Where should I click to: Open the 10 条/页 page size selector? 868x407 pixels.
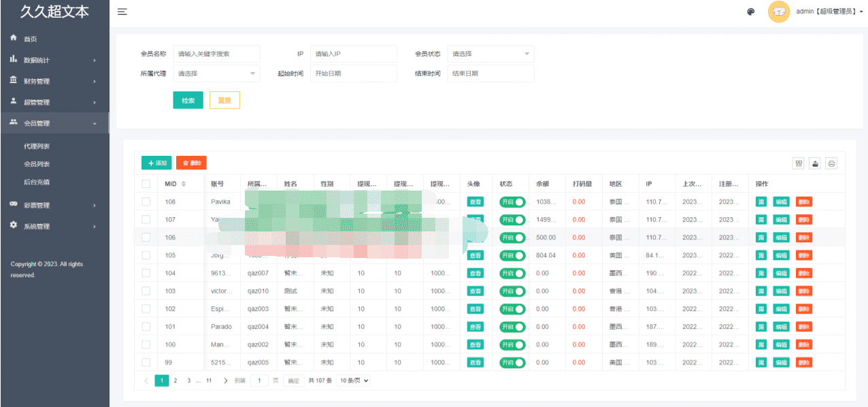[354, 380]
